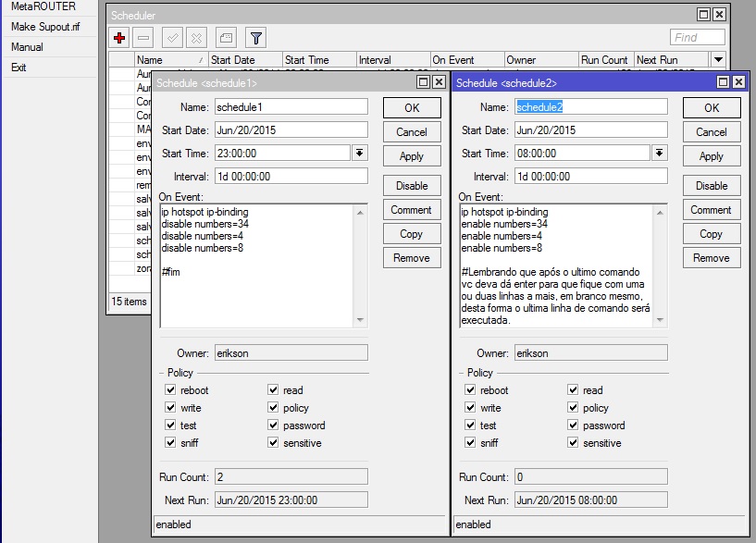Maximize the Schedule <schedule1> dialog
756x543 pixels.
point(424,82)
